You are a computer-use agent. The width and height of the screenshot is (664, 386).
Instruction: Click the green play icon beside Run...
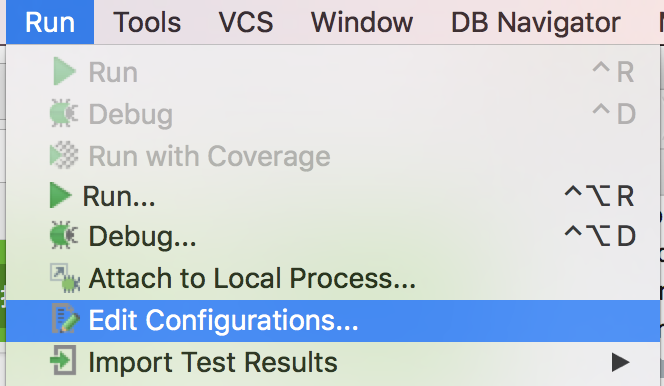[x=61, y=196]
